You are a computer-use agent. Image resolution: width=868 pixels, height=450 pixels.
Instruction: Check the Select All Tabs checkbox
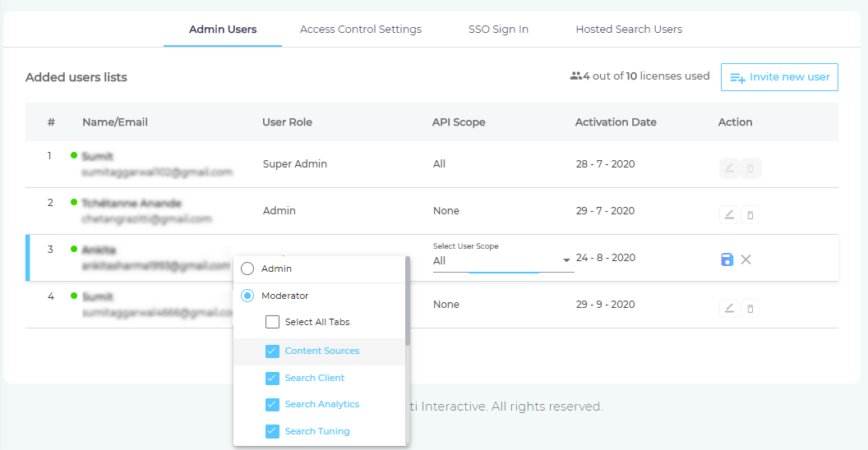[273, 322]
